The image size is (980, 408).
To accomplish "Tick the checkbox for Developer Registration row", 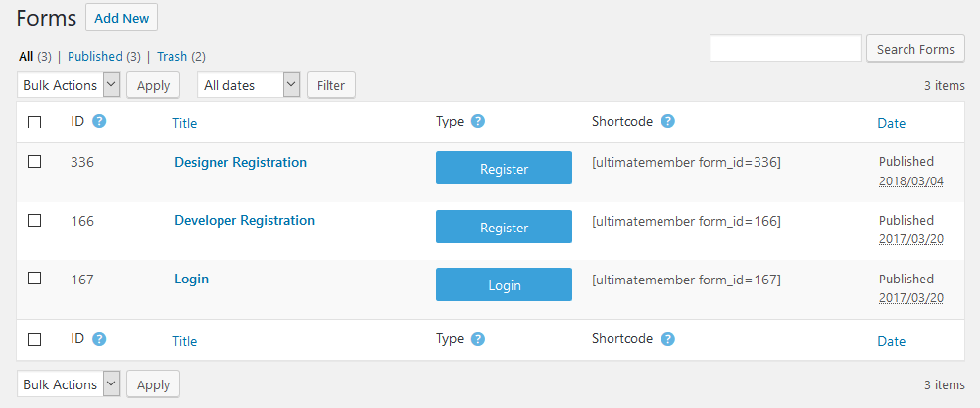I will coord(35,221).
